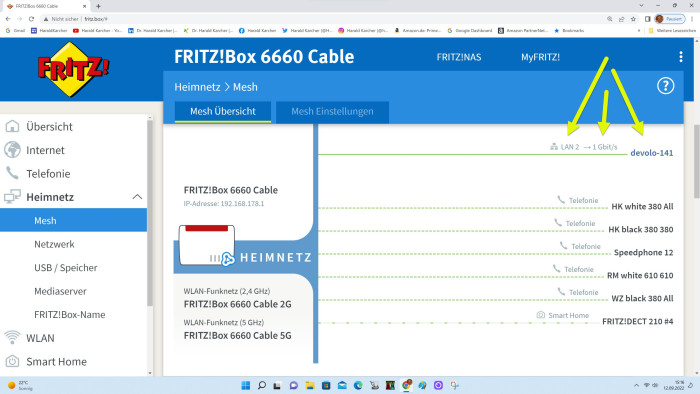The width and height of the screenshot is (700, 394).
Task: Click device HK white 380 All
Action: (642, 207)
